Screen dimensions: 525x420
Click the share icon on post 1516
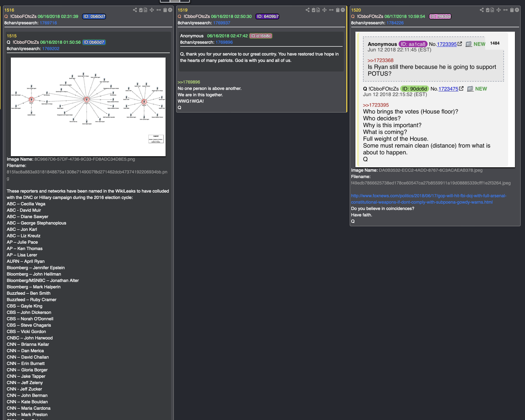coord(135,10)
